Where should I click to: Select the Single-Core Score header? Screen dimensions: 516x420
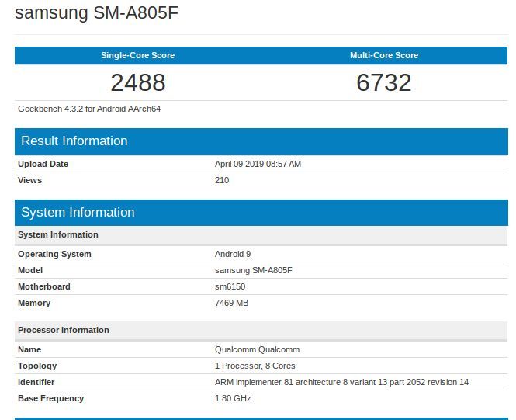[x=137, y=55]
